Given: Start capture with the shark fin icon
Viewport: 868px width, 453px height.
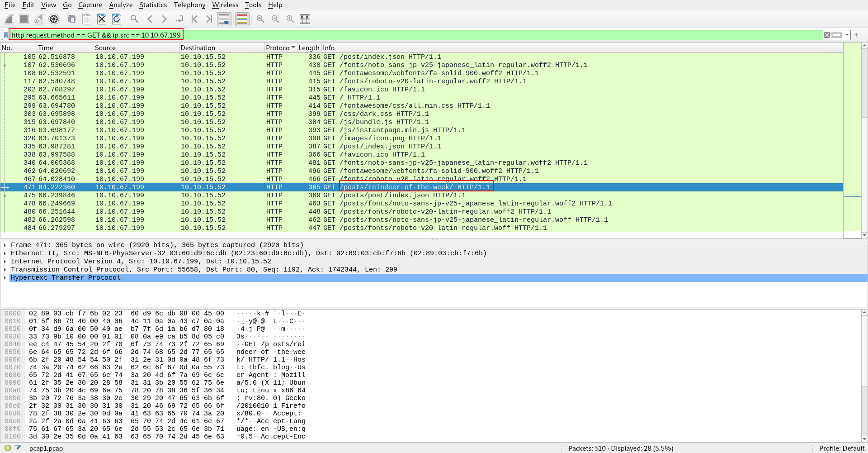Looking at the screenshot, I should pos(9,19).
